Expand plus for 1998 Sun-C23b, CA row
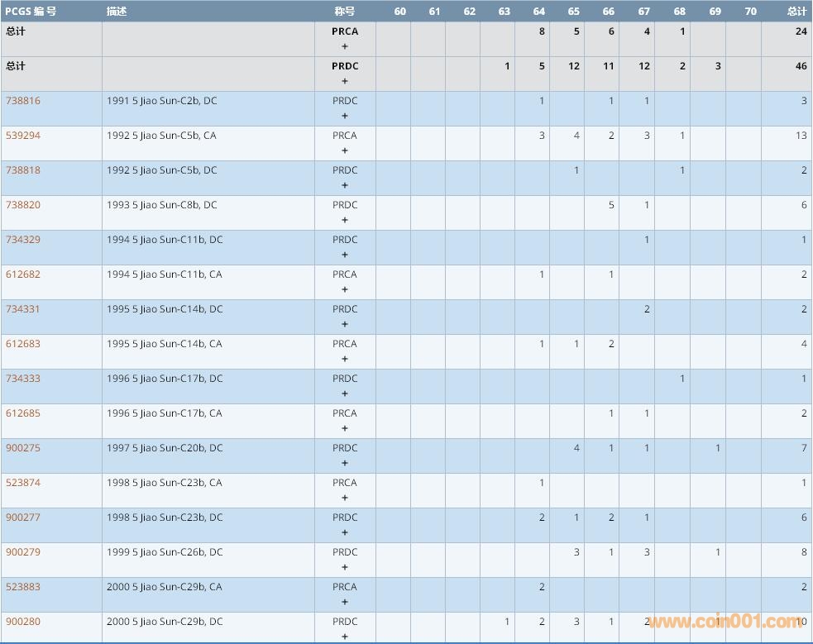The height and width of the screenshot is (644, 813). (x=345, y=498)
